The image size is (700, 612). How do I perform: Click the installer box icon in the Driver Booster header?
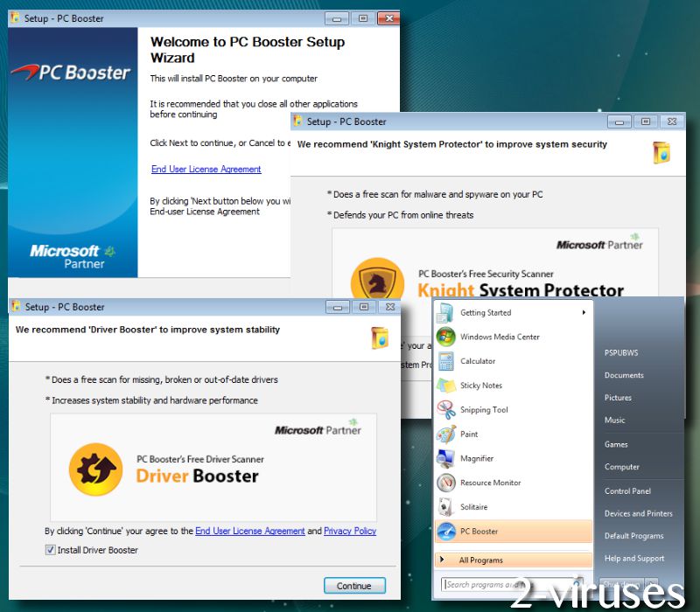tap(380, 337)
